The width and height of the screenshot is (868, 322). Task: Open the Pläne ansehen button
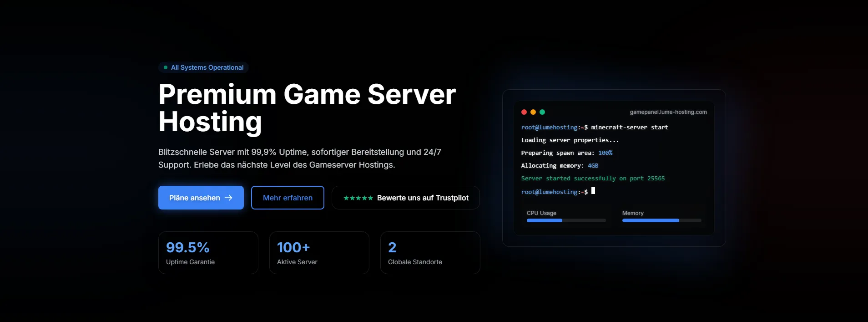pos(201,198)
